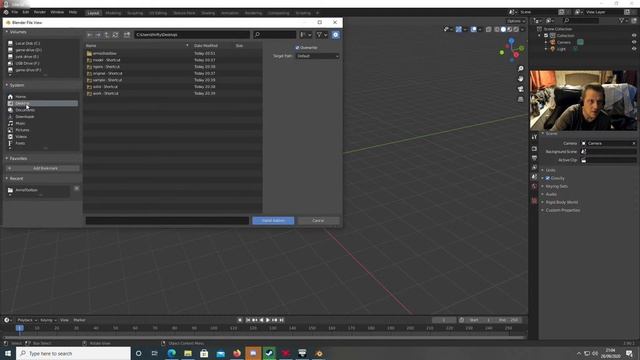
Task: Open the Window menu
Action: (x=57, y=12)
